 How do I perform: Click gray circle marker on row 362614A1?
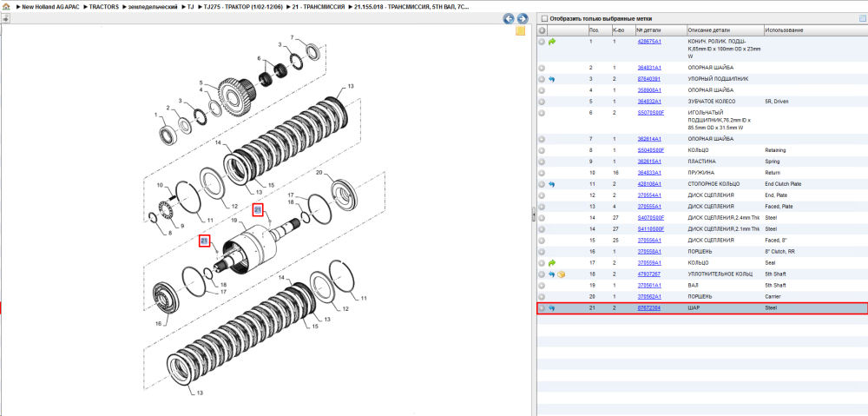pos(542,139)
